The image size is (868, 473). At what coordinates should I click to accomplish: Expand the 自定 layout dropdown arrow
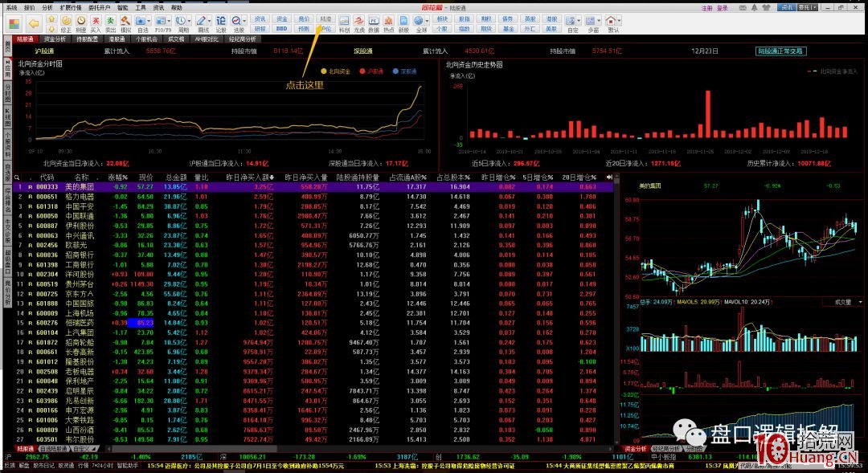tap(579, 21)
